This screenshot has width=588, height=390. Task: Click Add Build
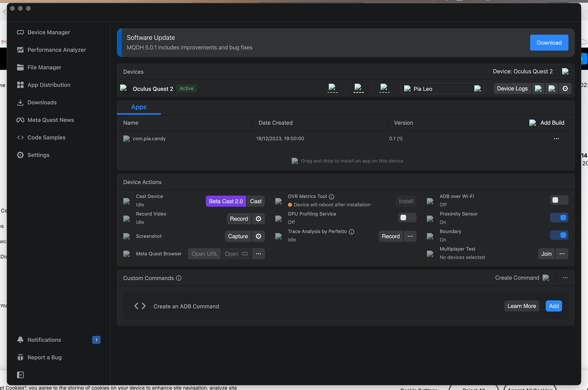[547, 123]
